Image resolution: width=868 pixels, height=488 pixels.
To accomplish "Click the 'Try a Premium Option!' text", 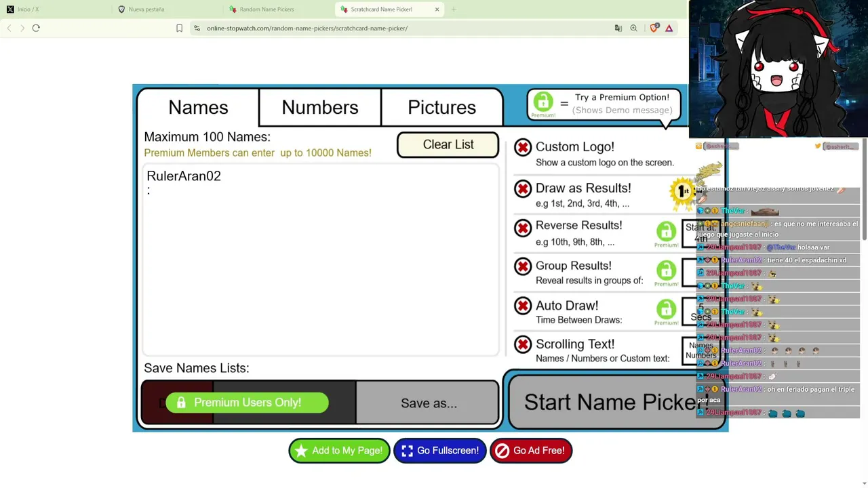I will point(622,98).
